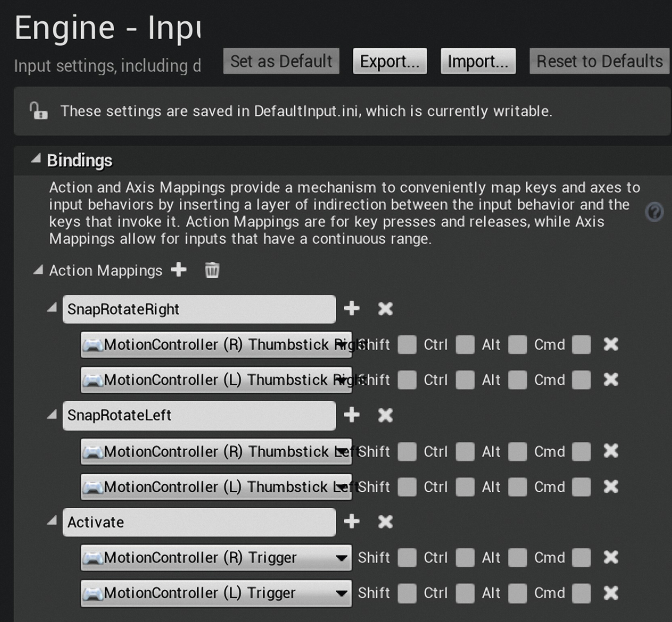
Task: Delete MotionController (L) Thumbstick Right binding
Action: point(611,379)
